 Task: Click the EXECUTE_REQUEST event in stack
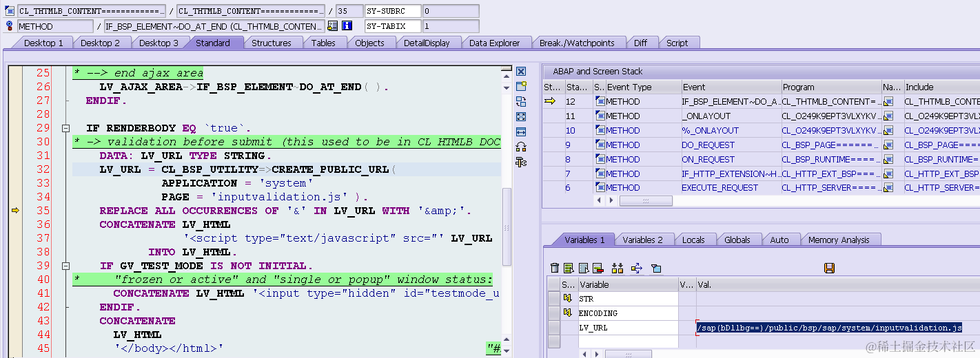[x=719, y=188]
